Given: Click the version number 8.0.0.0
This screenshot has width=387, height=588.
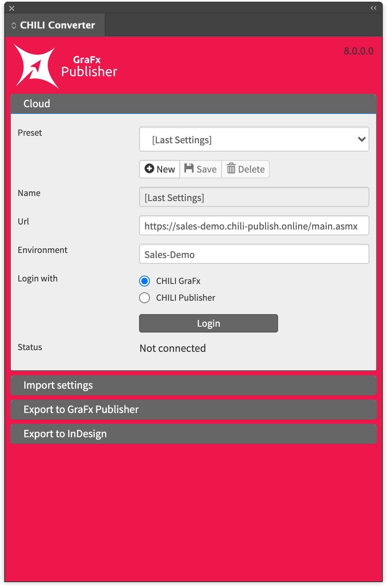Looking at the screenshot, I should pos(359,51).
